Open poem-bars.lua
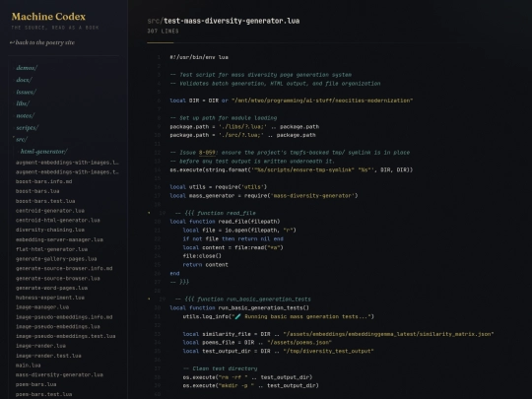This screenshot has height=399, width=532. click(36, 384)
